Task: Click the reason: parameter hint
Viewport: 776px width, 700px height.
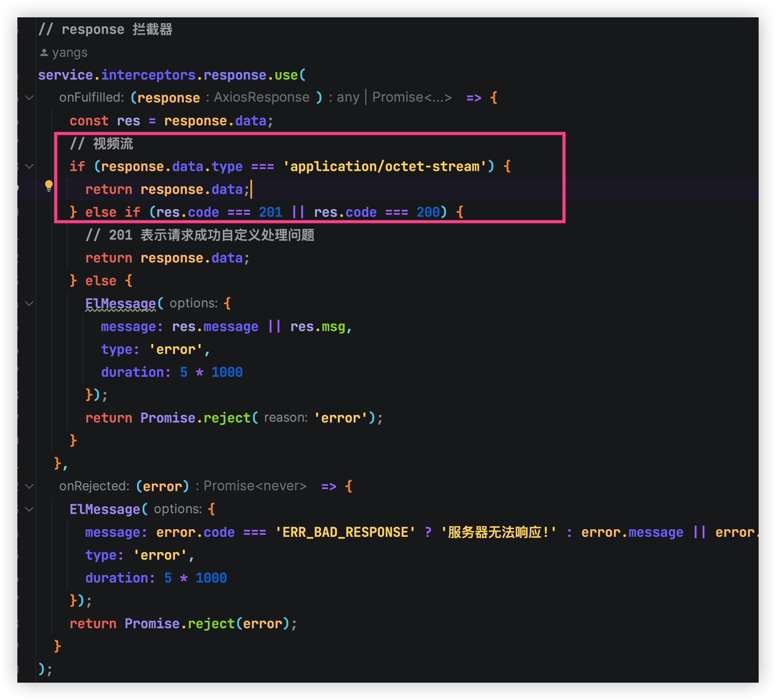Action: (285, 418)
